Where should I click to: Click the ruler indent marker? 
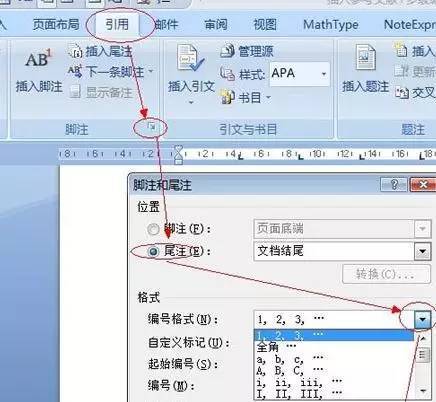[178, 154]
